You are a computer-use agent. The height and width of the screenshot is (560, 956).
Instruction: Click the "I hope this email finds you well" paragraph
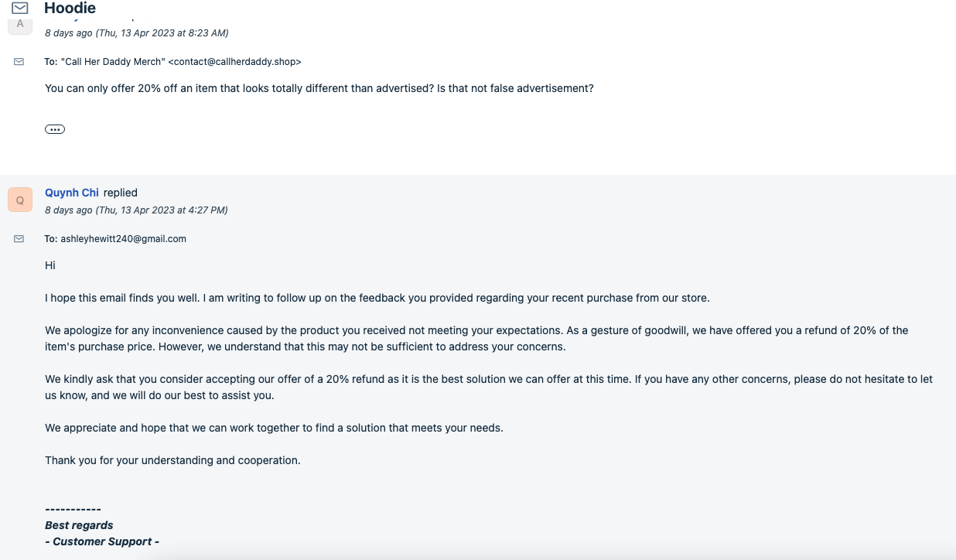[377, 298]
